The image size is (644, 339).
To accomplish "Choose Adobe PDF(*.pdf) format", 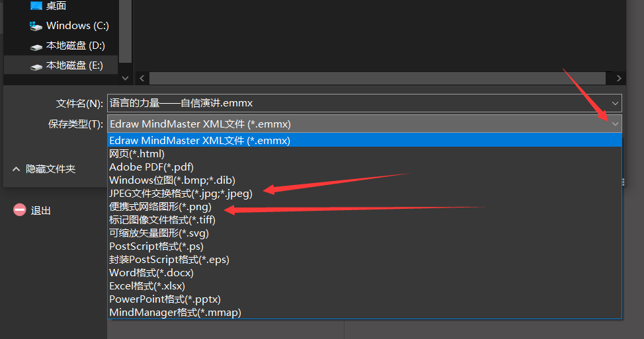I will (x=365, y=167).
